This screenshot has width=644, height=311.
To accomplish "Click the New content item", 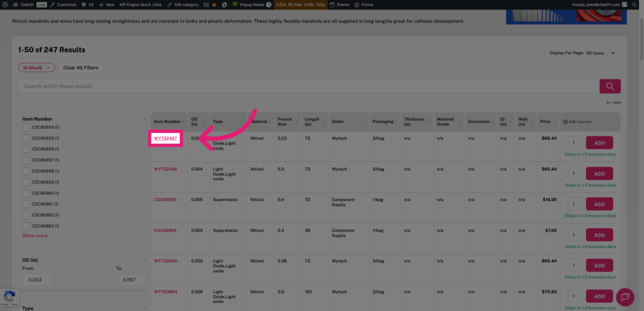I will (x=107, y=4).
